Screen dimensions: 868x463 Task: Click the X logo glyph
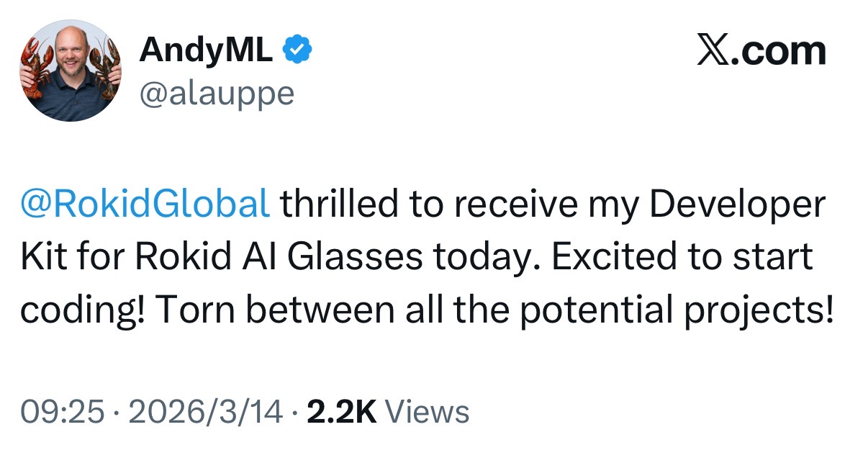pos(713,52)
